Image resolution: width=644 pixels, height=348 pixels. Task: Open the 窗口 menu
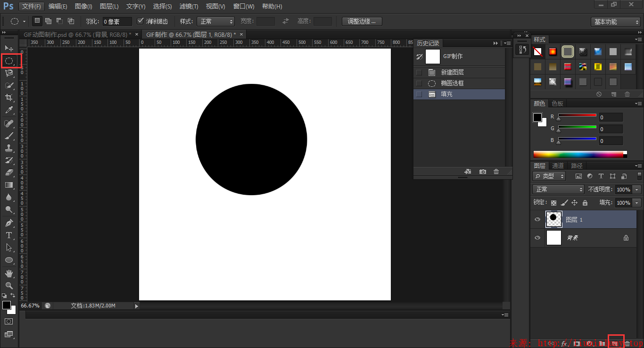point(244,7)
